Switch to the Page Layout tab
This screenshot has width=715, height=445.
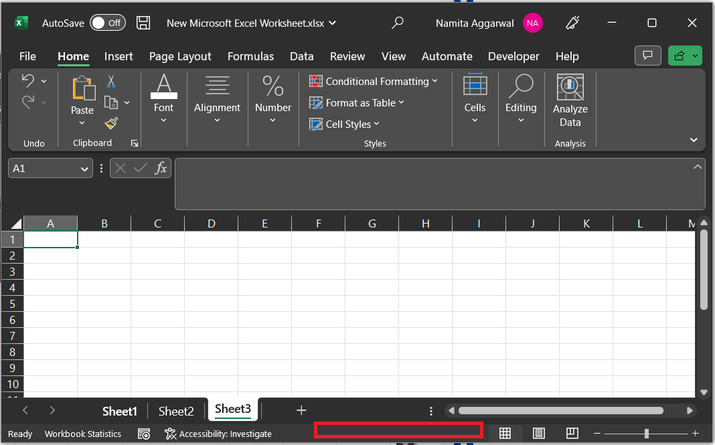tap(180, 56)
